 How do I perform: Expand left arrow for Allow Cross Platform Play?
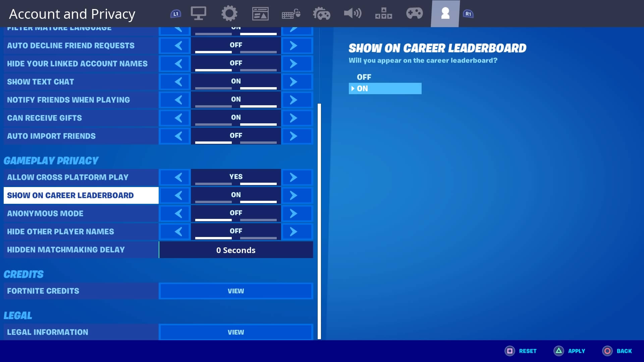click(x=179, y=177)
